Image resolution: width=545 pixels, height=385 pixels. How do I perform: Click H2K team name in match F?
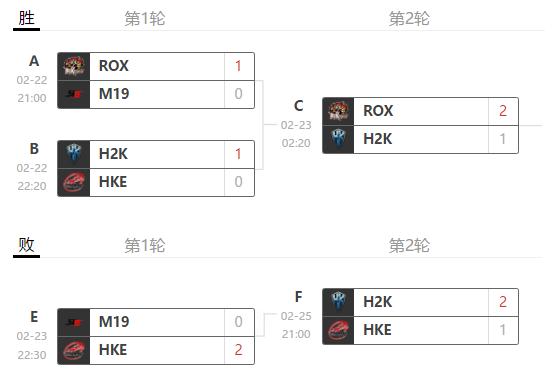coord(377,302)
